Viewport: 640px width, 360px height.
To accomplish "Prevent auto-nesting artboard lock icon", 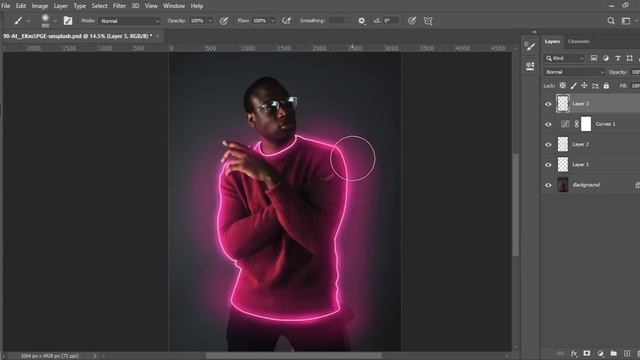I will click(x=595, y=85).
